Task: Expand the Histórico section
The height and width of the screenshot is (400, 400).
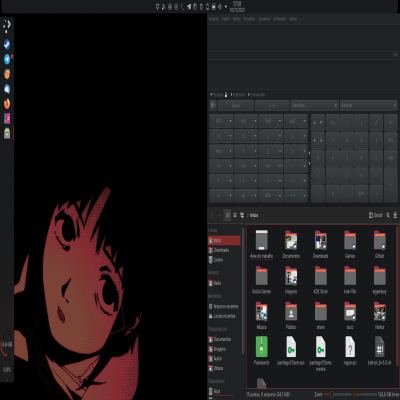Action: (x=237, y=95)
